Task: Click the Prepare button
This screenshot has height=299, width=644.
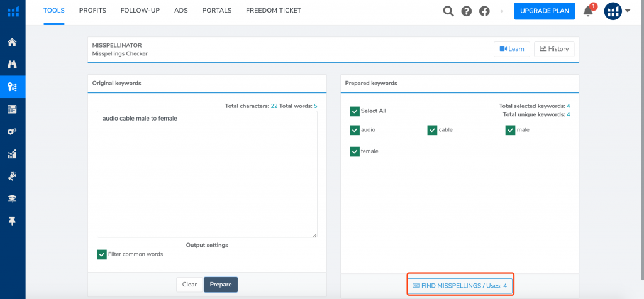Action: coord(221,285)
